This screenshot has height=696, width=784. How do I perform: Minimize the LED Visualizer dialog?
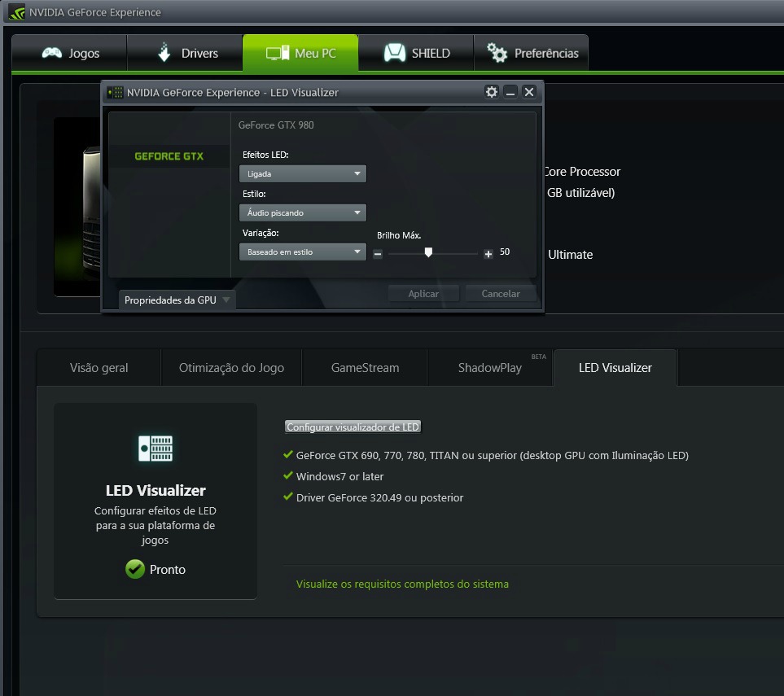coord(510,92)
